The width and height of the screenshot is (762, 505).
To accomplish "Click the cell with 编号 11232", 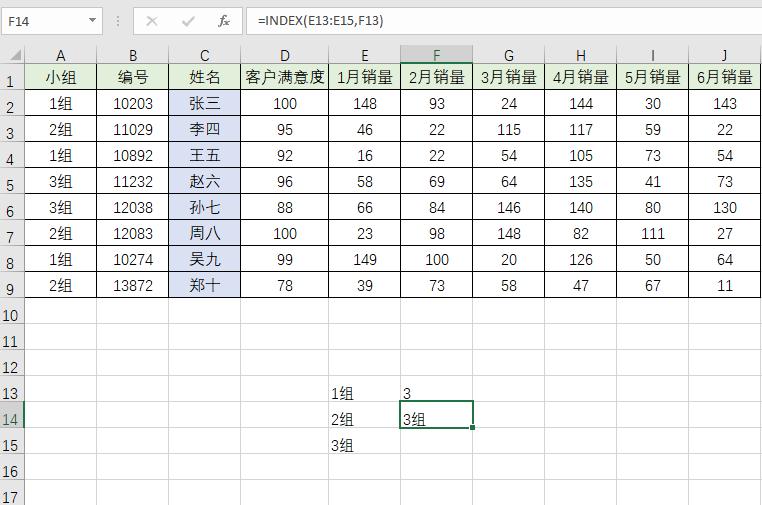I will click(133, 181).
